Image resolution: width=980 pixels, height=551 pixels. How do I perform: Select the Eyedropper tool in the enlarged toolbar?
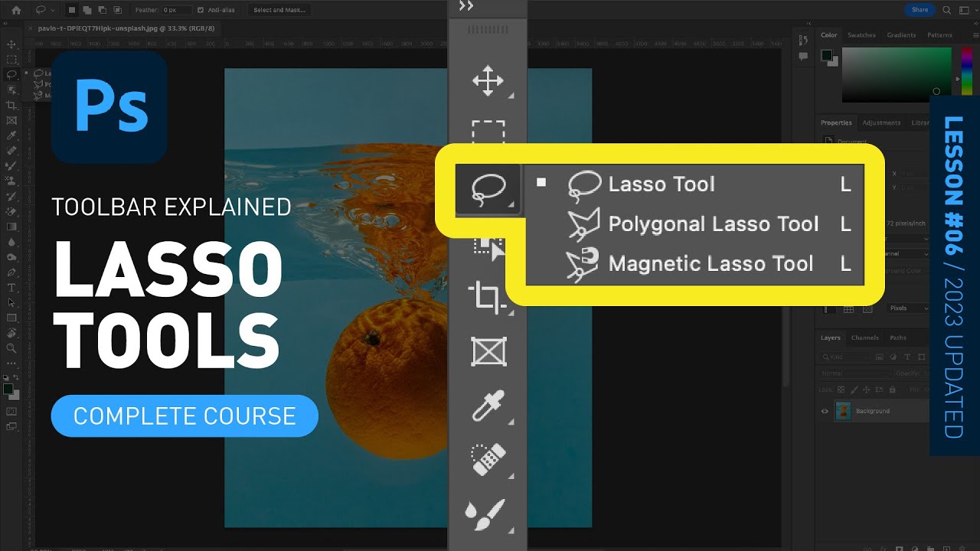(488, 406)
